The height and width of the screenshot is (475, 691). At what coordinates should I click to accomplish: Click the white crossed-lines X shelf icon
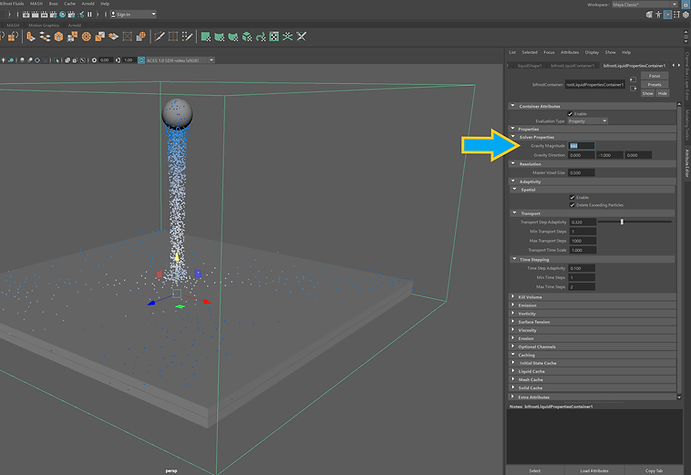[301, 37]
